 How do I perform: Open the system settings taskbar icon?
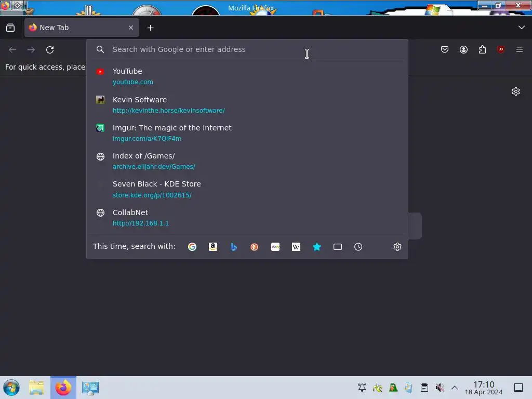(90, 388)
